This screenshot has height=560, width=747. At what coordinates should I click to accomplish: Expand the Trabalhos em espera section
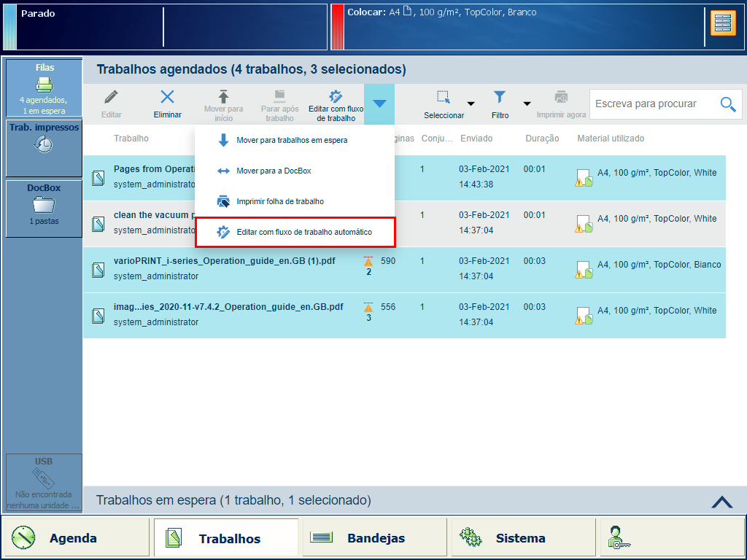(x=721, y=501)
